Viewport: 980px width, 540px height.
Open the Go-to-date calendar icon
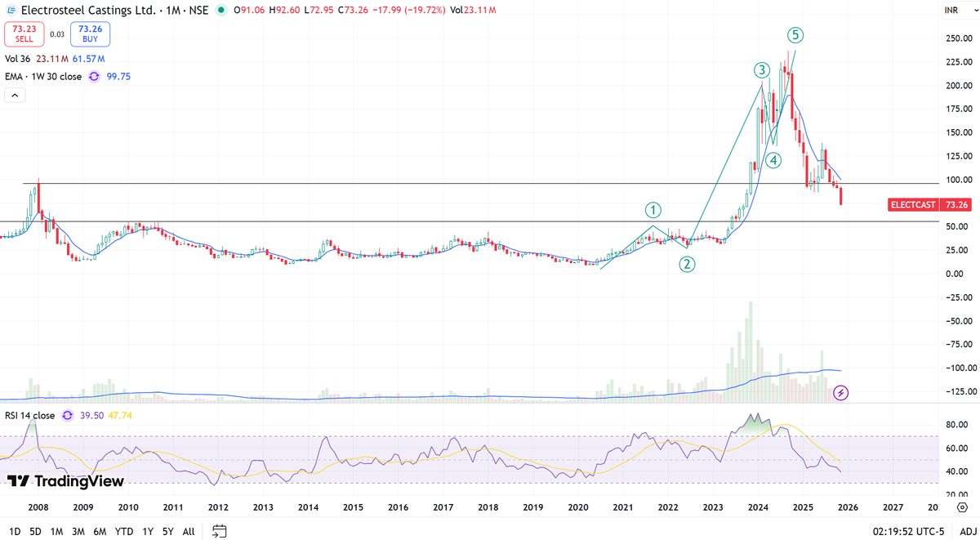click(217, 530)
